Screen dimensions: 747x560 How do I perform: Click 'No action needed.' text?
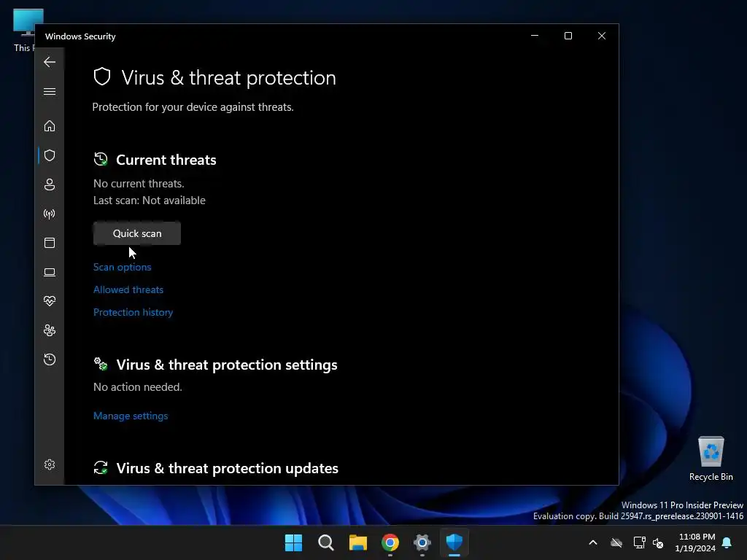pyautogui.click(x=138, y=387)
